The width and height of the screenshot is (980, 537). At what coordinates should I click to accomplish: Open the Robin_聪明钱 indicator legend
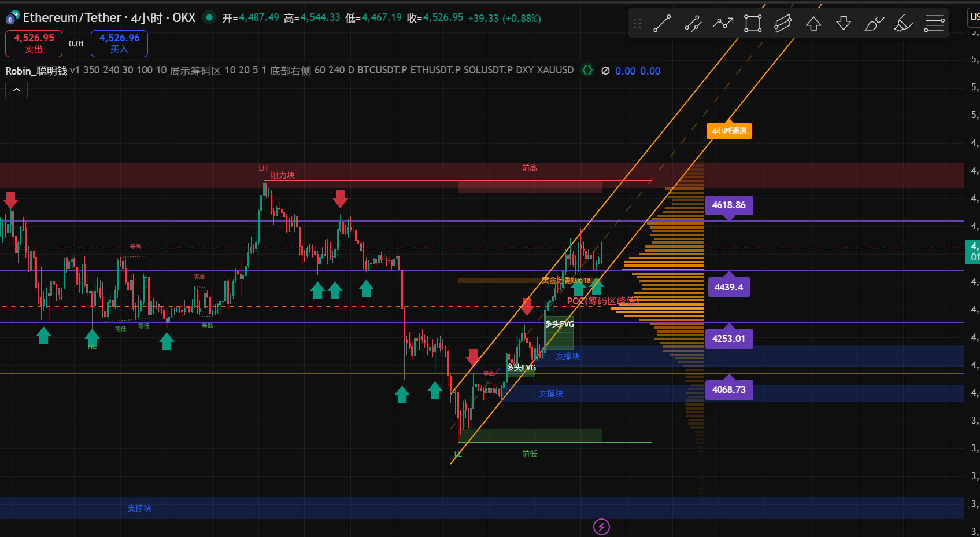coord(36,71)
